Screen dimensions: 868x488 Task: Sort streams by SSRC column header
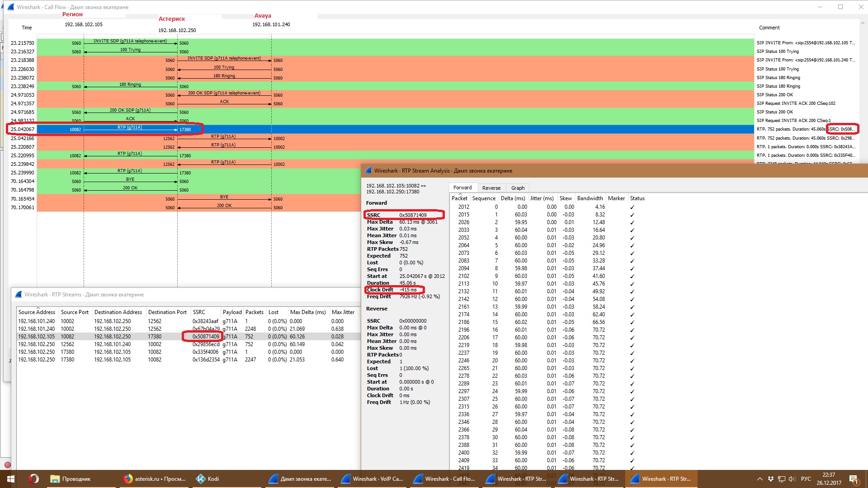pos(199,312)
